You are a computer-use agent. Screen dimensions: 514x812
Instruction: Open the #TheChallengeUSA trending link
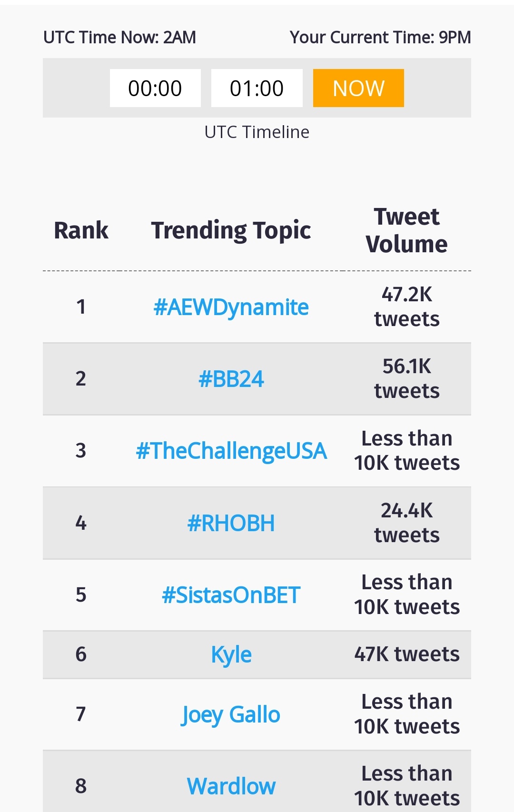(231, 451)
